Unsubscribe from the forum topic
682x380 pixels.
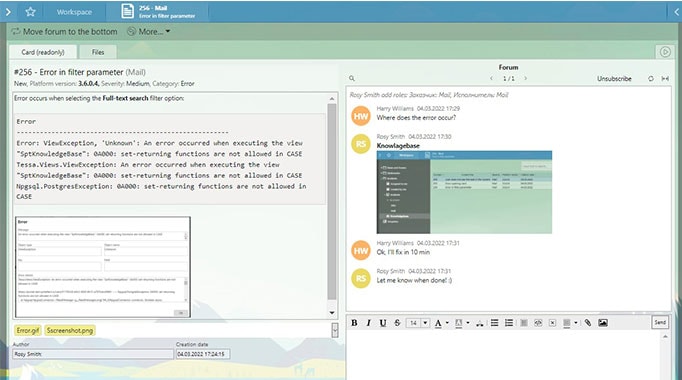[x=614, y=79]
